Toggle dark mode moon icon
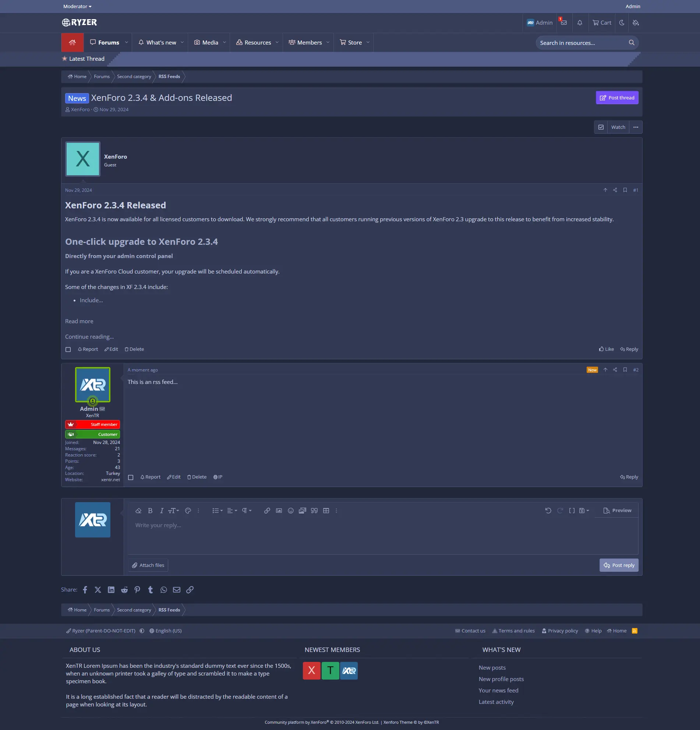 pos(622,23)
